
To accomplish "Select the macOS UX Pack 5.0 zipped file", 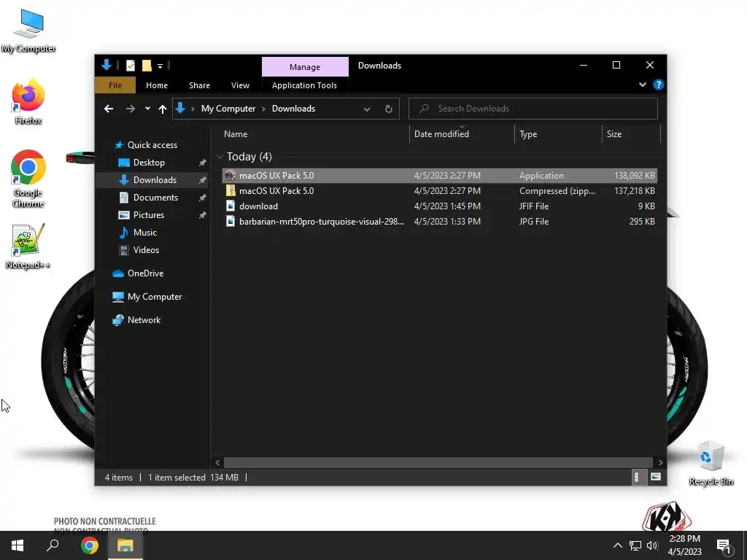I will (x=439, y=191).
